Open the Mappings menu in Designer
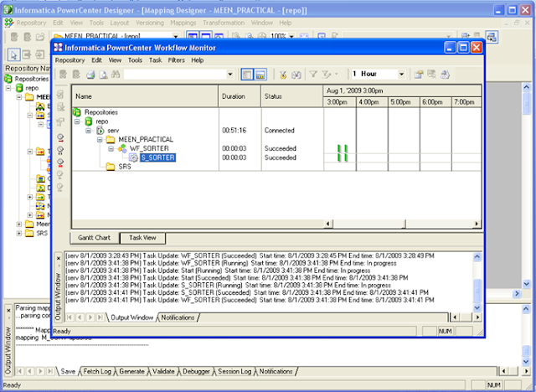The image size is (536, 392). tap(183, 23)
